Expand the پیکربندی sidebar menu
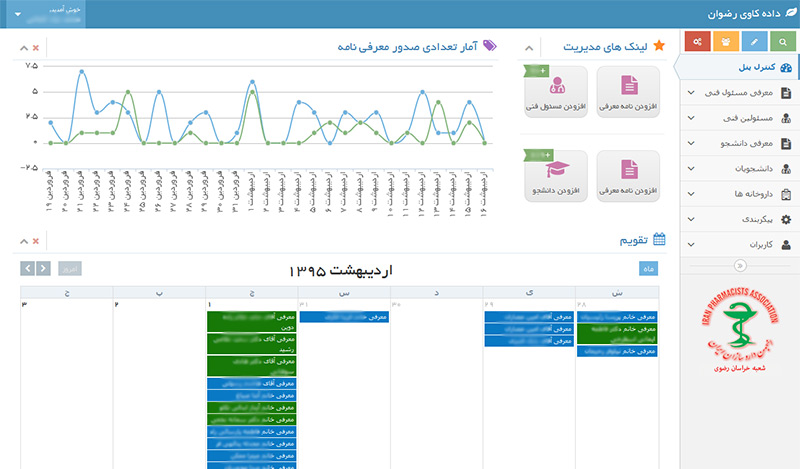 [x=739, y=219]
